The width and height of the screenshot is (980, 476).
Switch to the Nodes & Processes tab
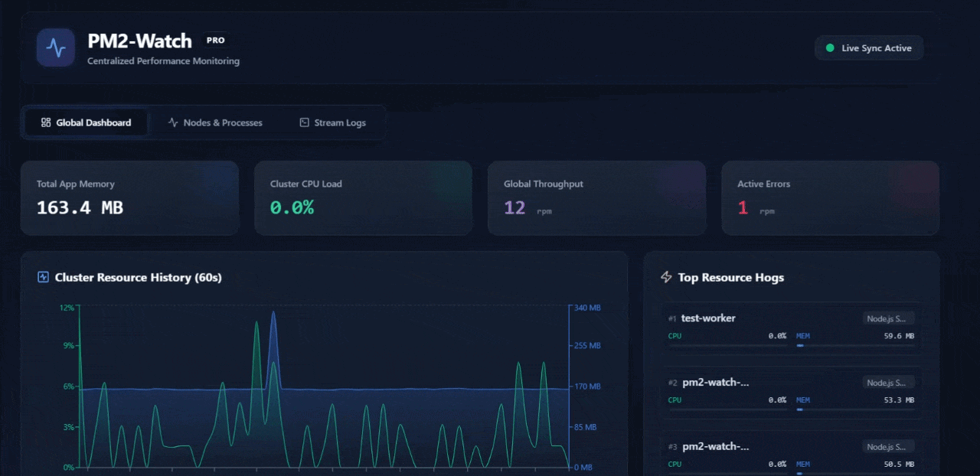215,122
